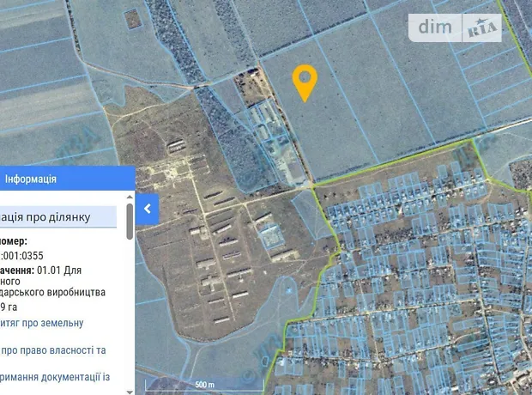Click the parcel information section heading

(x=56, y=216)
